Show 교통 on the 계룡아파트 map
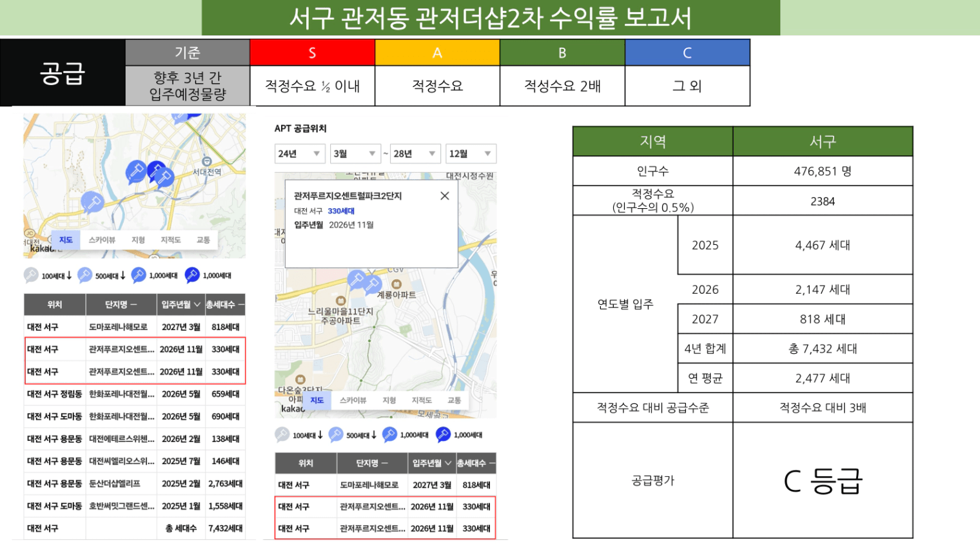The image size is (980, 551). 455,400
